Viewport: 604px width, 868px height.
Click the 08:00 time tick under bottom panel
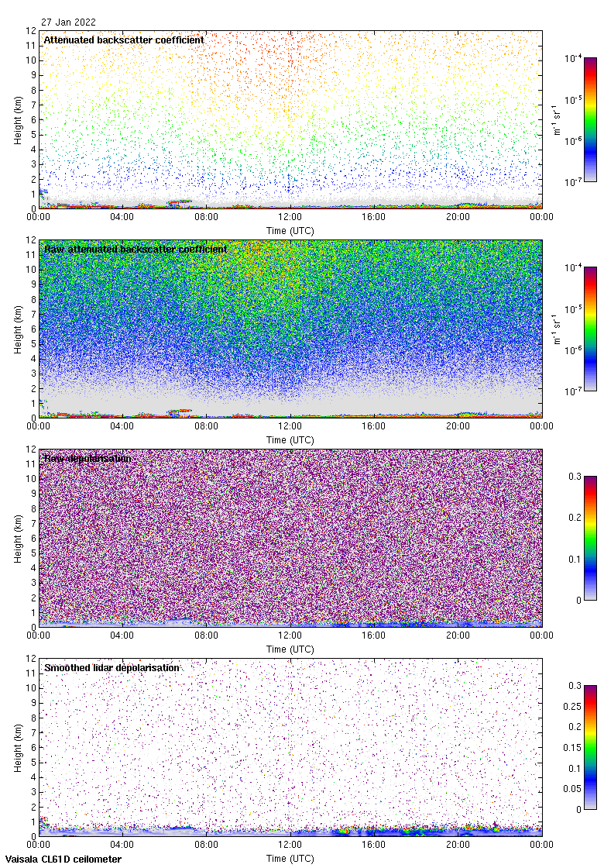(x=207, y=846)
